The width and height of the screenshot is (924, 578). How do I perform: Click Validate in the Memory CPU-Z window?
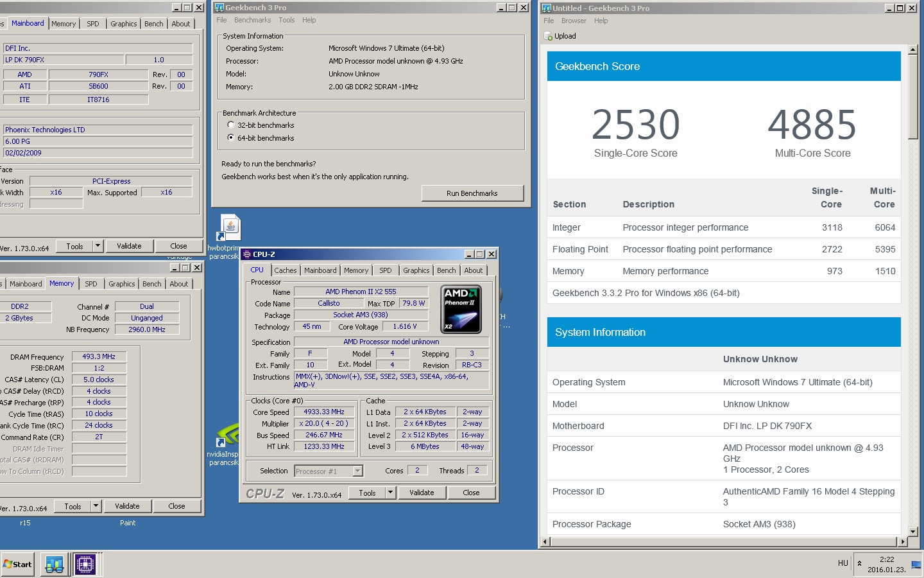pos(127,506)
